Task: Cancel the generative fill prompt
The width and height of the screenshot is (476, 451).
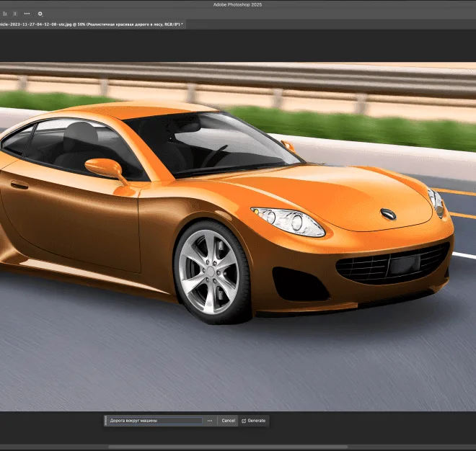Action: coord(228,421)
